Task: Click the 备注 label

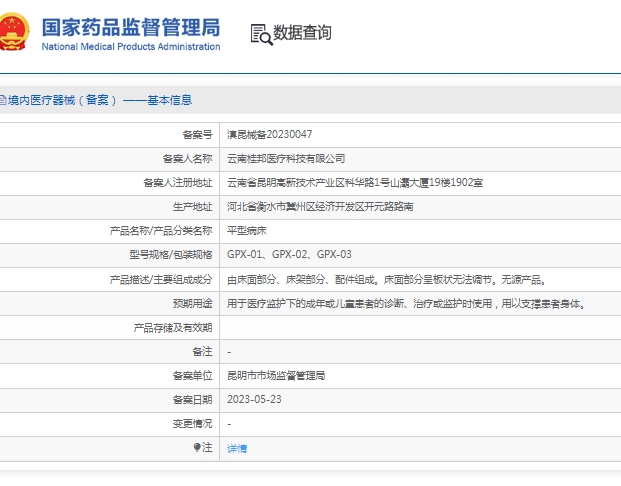Action: [x=202, y=351]
